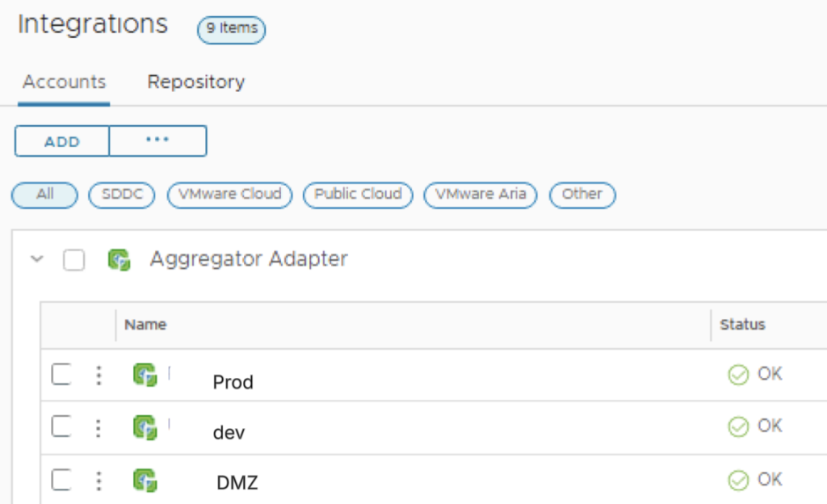
Task: Click the adapter icon in dev row
Action: 145,427
